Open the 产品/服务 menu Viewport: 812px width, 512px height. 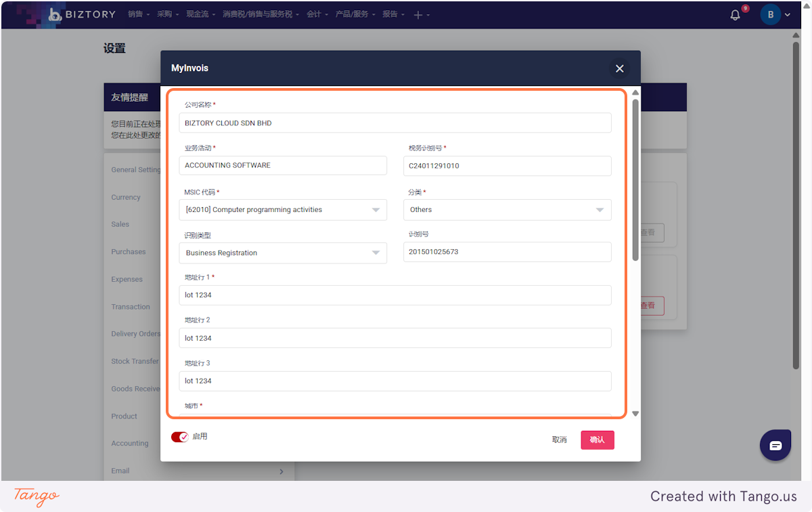pyautogui.click(x=355, y=14)
